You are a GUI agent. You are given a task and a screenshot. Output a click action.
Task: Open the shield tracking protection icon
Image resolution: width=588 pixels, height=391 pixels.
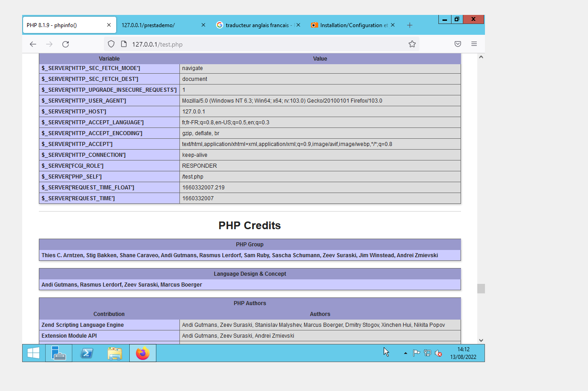coord(111,44)
